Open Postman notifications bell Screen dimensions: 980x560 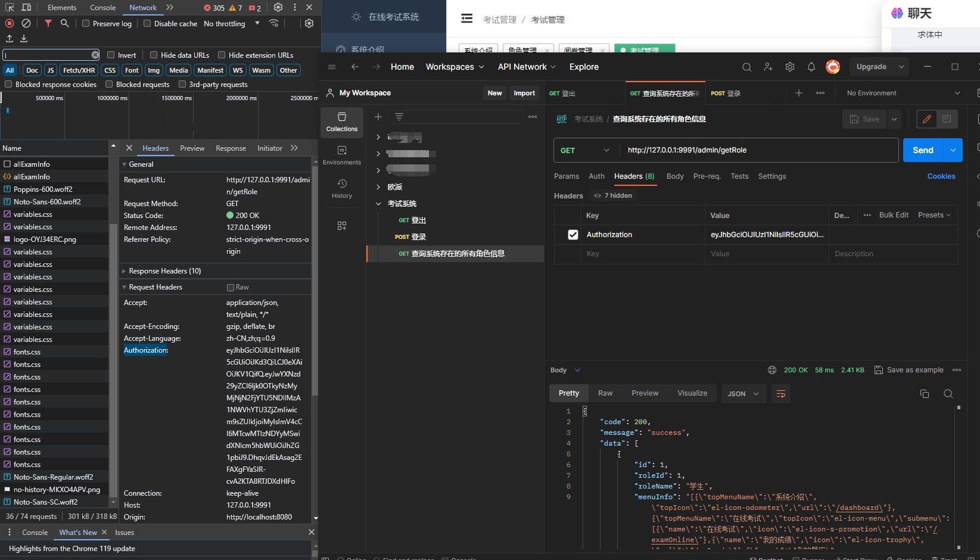click(811, 67)
